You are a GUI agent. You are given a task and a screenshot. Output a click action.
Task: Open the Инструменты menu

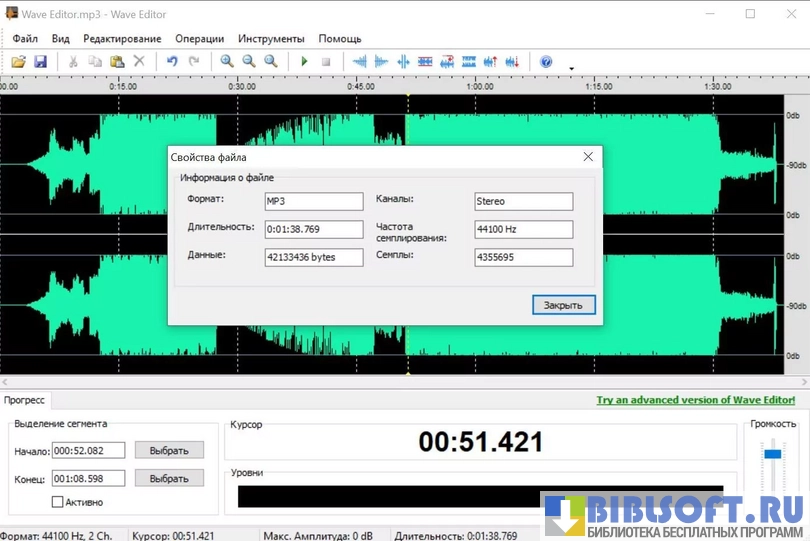[x=271, y=39]
